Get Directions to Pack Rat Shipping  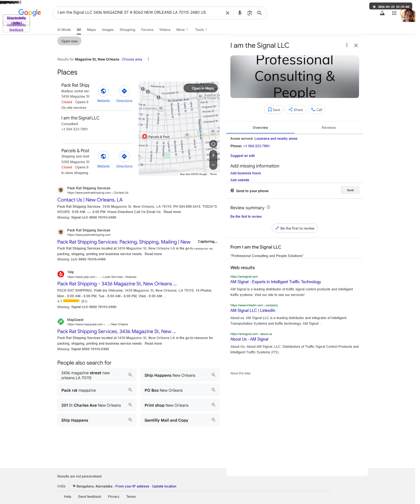point(124,91)
